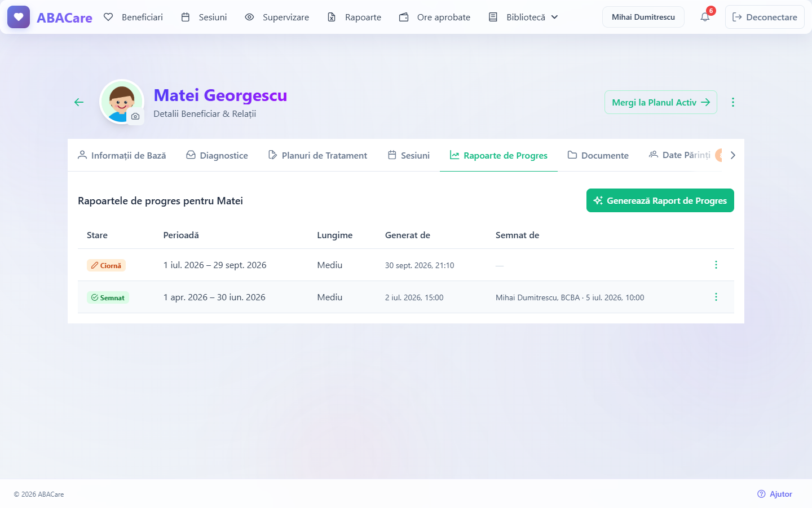
Task: Click generated date 2 iul. 2026, 15:00
Action: click(414, 297)
